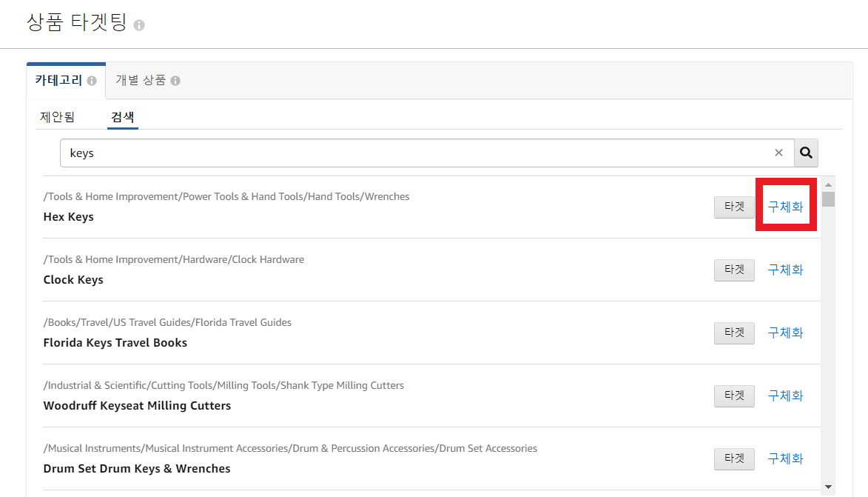
Task: Click the Drum Set Accessories category path
Action: point(290,448)
